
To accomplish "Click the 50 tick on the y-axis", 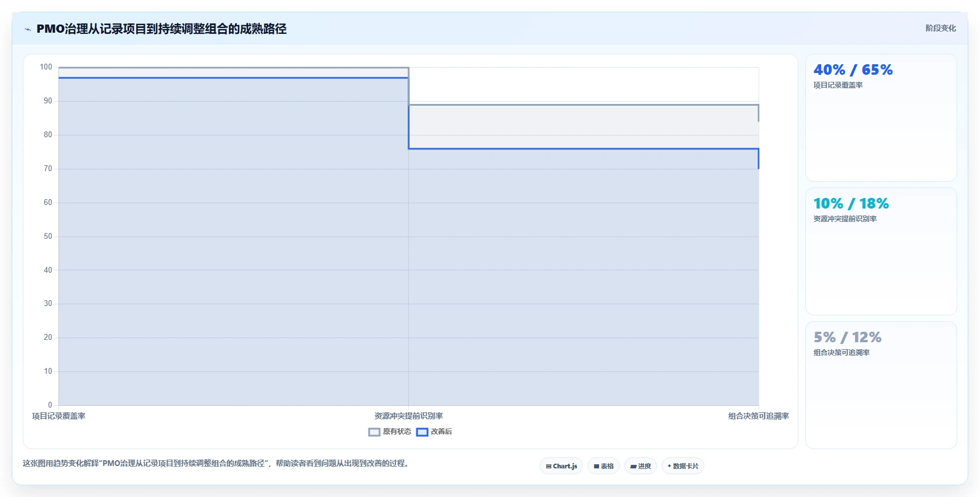I will pyautogui.click(x=48, y=237).
